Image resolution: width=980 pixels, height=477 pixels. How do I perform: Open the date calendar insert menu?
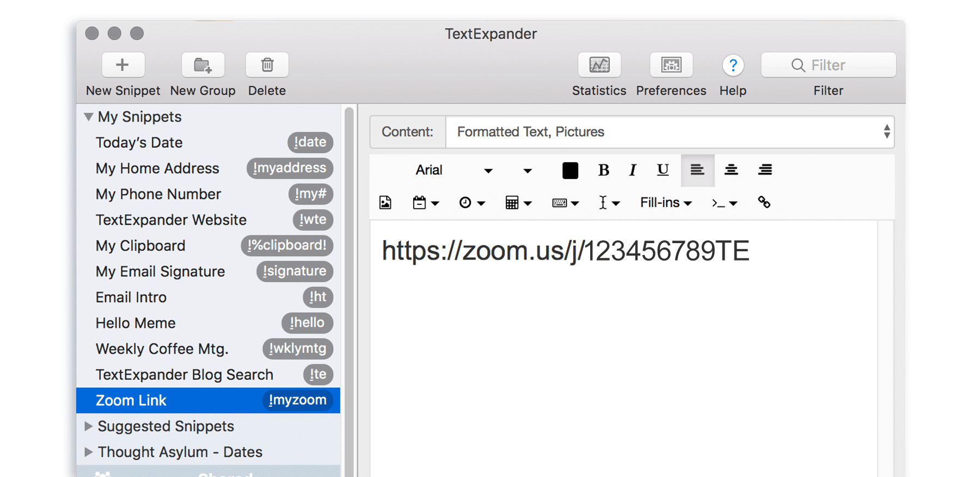coord(426,203)
